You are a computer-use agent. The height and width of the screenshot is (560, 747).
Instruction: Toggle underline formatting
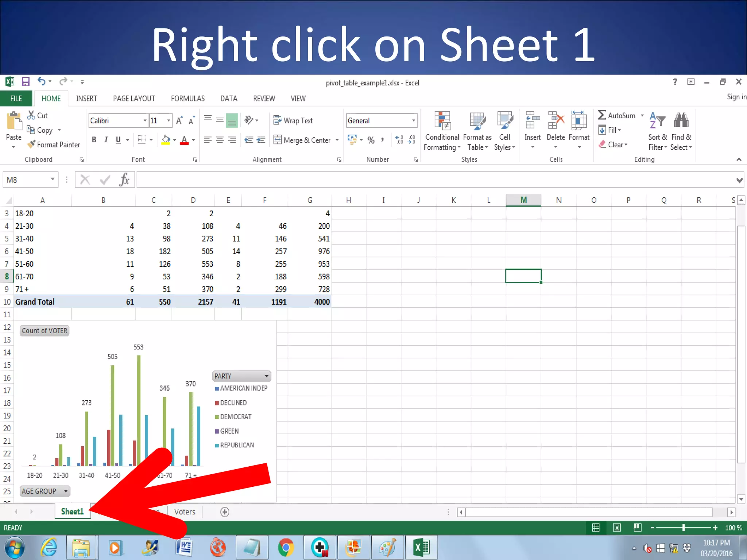pyautogui.click(x=118, y=140)
